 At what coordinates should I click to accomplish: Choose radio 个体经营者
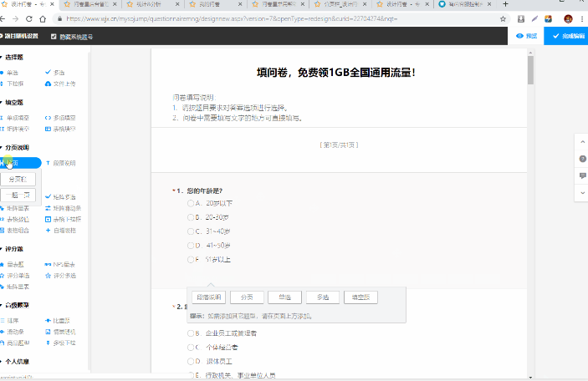(191, 348)
